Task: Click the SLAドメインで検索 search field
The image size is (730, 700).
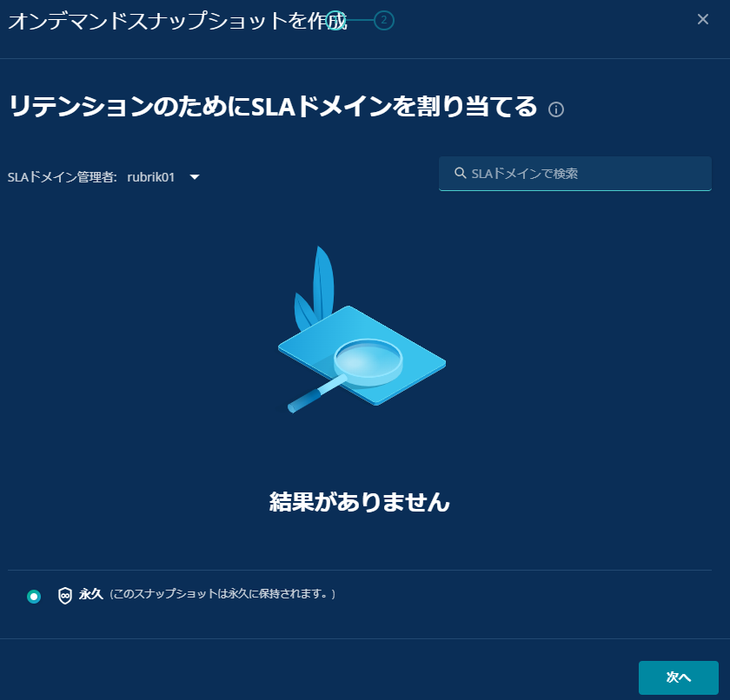Action: (x=574, y=173)
